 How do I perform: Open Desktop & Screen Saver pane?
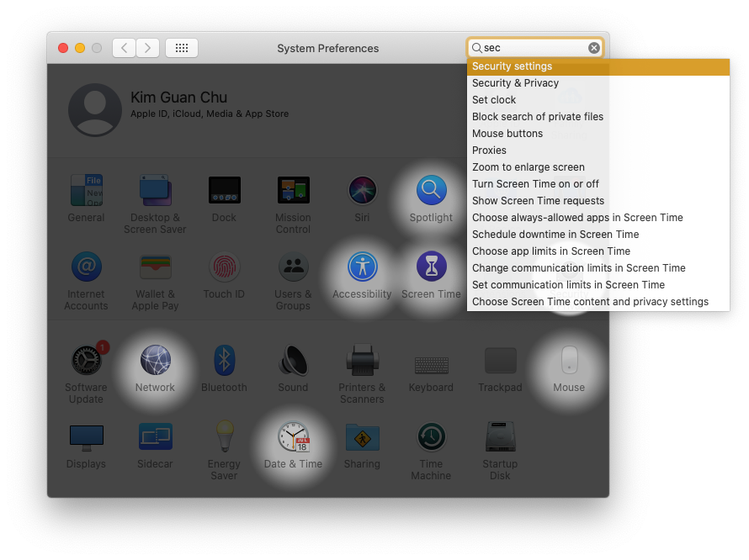pos(155,190)
